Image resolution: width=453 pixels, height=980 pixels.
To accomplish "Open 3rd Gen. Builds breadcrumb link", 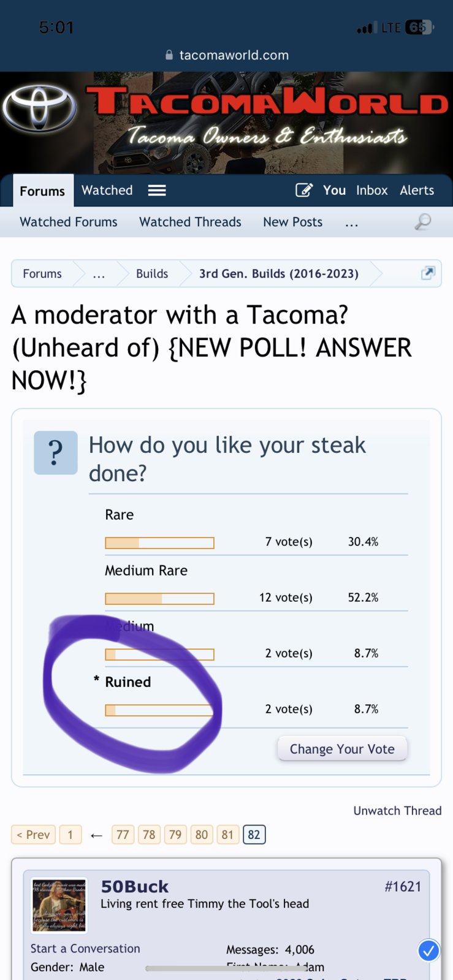I will 279,274.
